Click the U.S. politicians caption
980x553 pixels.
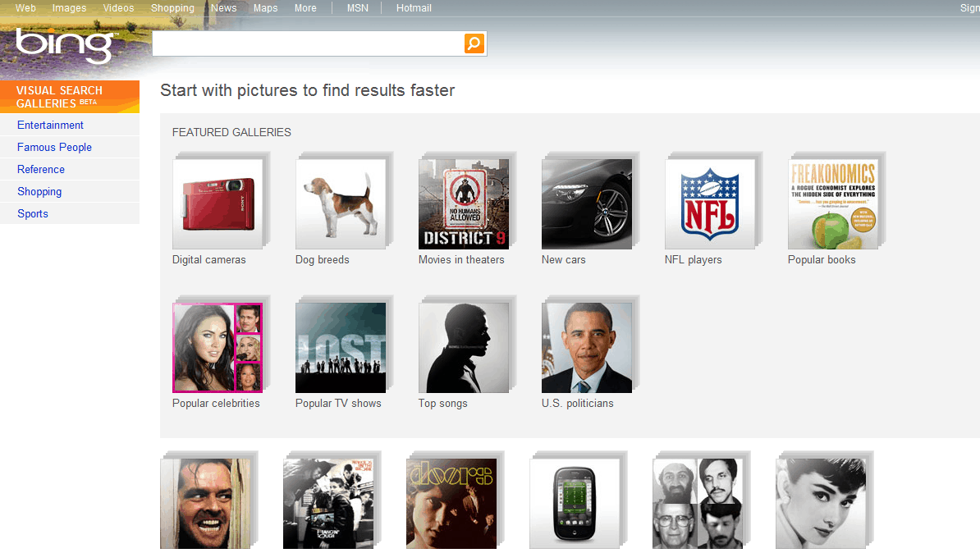[x=578, y=403]
